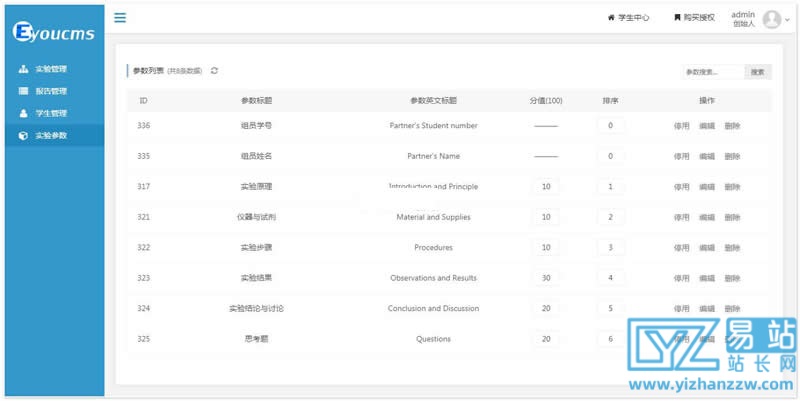Click 编辑 for 实验原理 row
800x401 pixels.
(x=707, y=187)
